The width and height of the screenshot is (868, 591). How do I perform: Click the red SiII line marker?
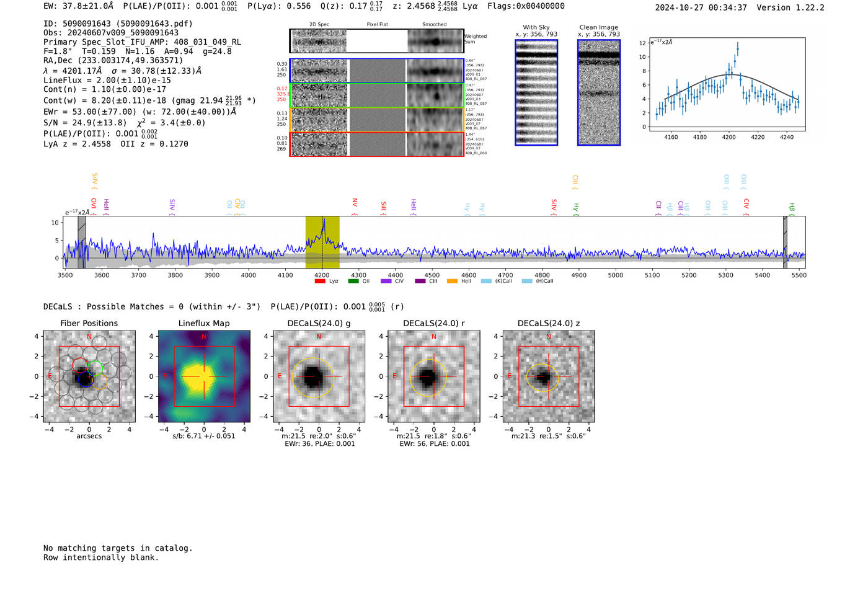point(384,208)
